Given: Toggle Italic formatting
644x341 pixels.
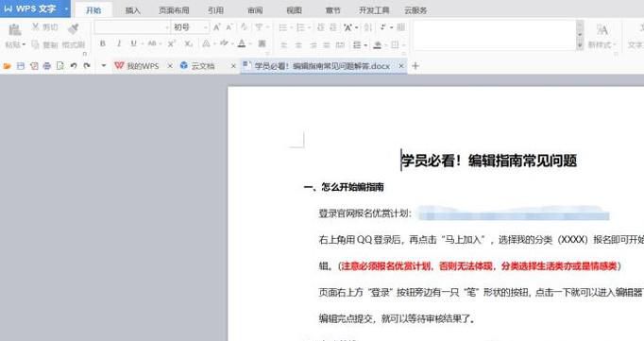Looking at the screenshot, I should [119, 43].
